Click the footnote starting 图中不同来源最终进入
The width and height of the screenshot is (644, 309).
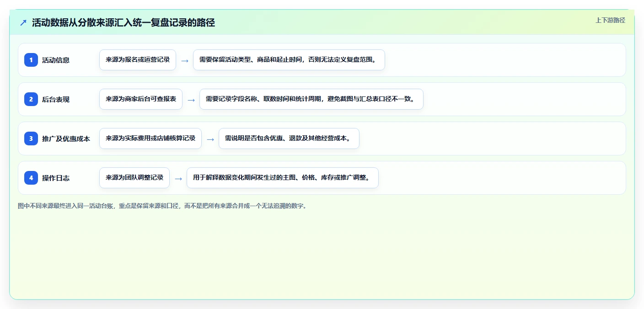[162, 206]
